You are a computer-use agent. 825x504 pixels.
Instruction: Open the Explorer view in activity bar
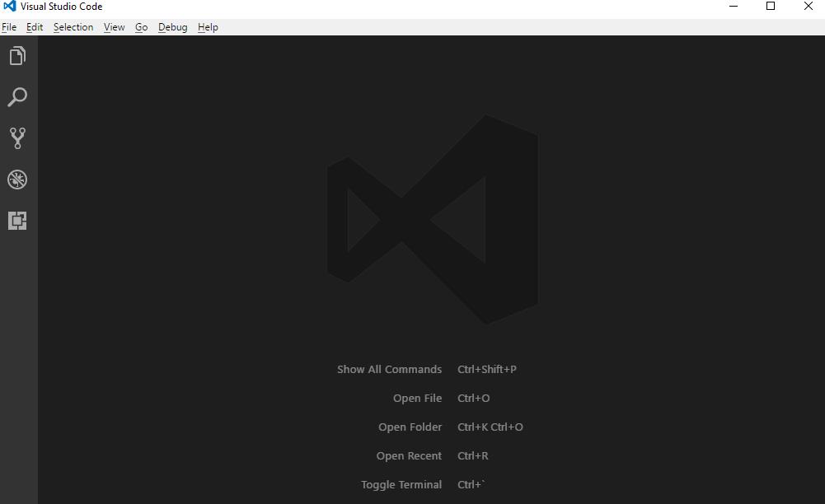click(x=17, y=56)
